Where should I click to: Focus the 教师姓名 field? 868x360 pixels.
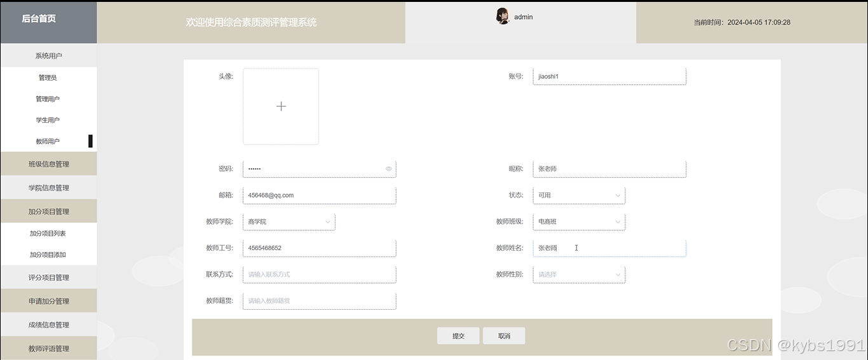[x=609, y=248]
